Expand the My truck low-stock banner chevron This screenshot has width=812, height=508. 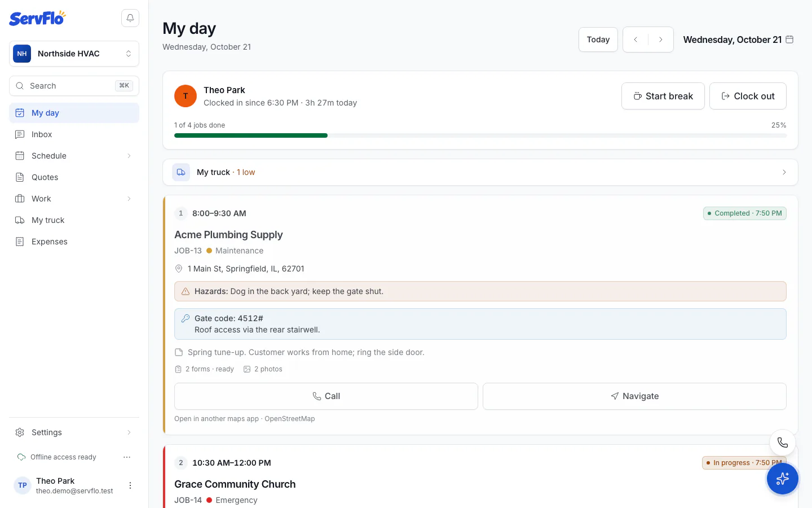(784, 172)
